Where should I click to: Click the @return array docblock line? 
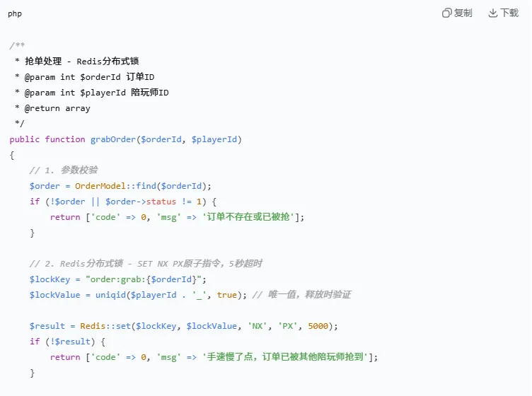point(57,108)
